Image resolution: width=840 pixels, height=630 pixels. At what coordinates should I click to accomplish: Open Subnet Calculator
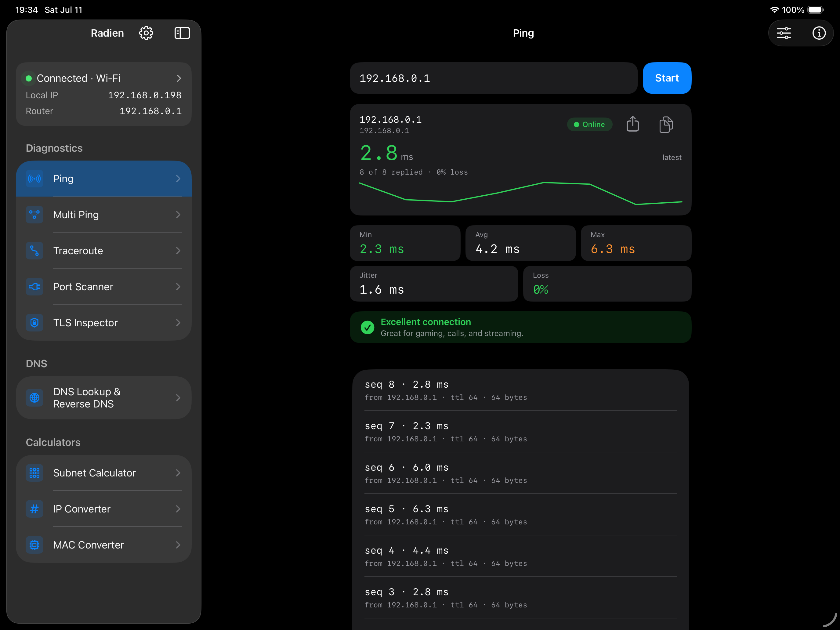[104, 473]
